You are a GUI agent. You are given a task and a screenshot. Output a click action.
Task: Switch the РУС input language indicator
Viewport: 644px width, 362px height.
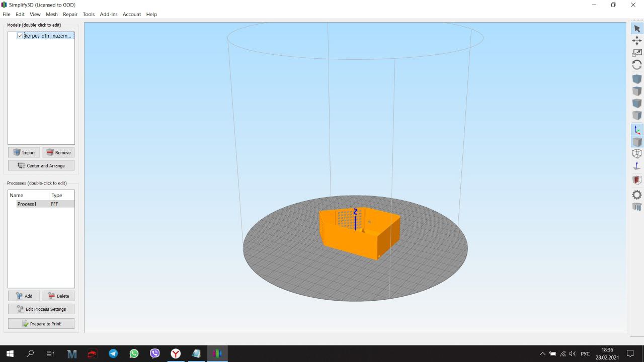coord(585,354)
